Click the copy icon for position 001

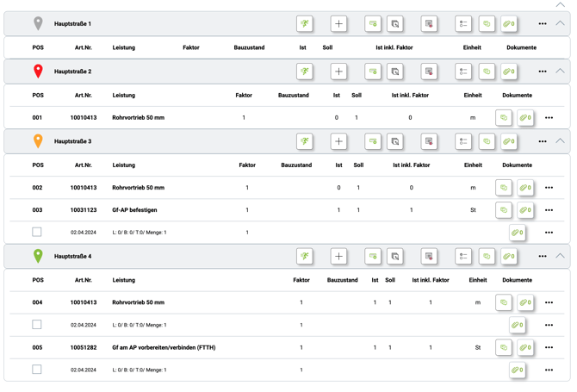(504, 117)
